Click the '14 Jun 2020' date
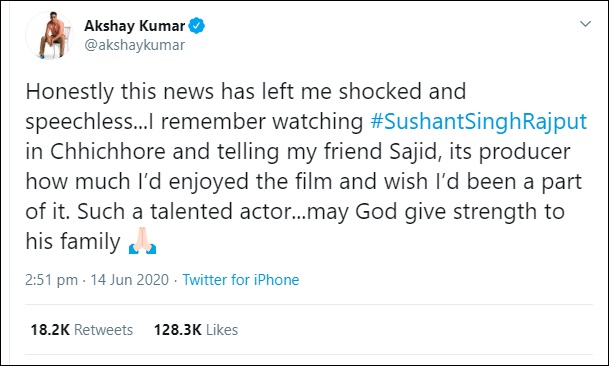This screenshot has height=366, width=609. (130, 280)
